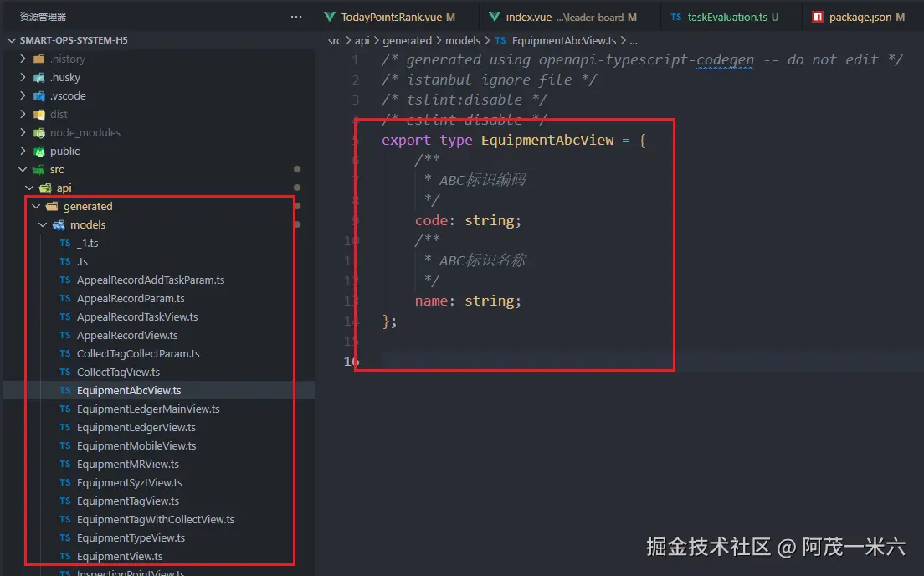924x576 pixels.
Task: Open EquipmentTypeView.ts file
Action: [131, 537]
